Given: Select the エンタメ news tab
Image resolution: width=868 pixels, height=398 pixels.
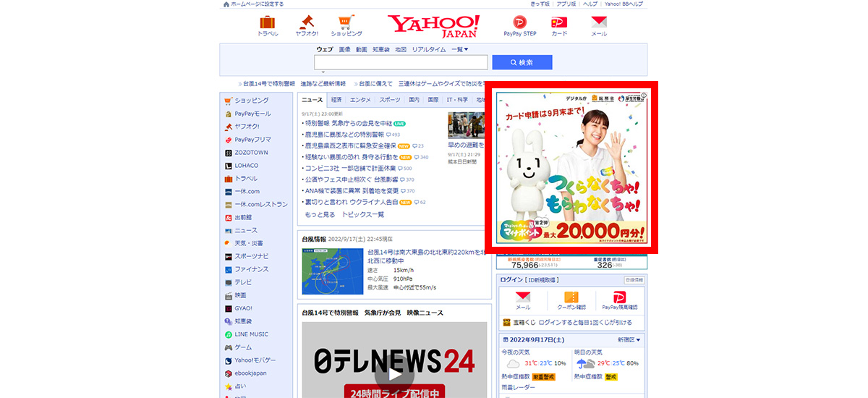Looking at the screenshot, I should tap(360, 100).
